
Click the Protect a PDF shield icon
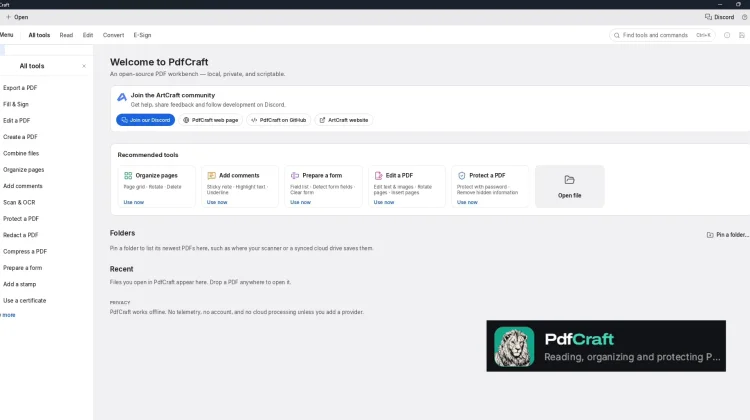click(x=462, y=176)
